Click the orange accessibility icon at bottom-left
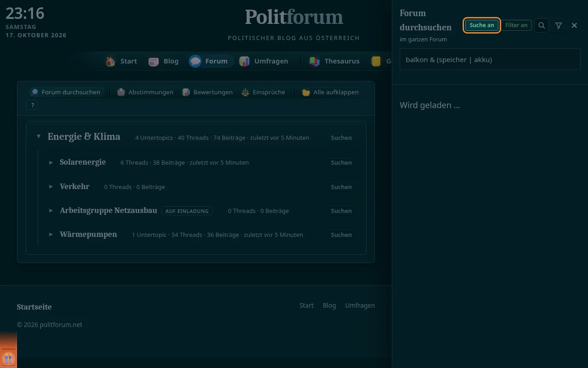The image size is (588, 368). tap(8, 358)
